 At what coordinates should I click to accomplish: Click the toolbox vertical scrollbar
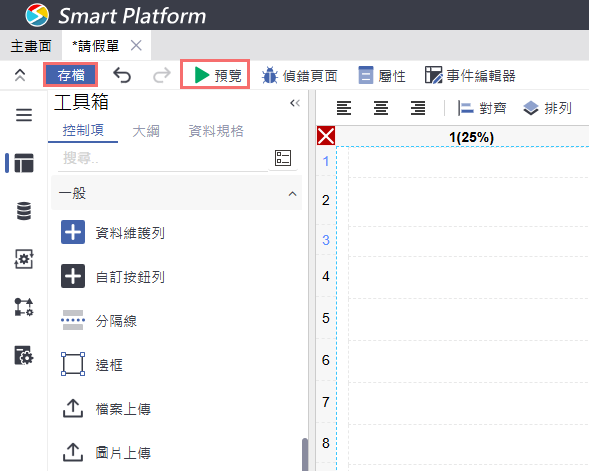(305, 454)
